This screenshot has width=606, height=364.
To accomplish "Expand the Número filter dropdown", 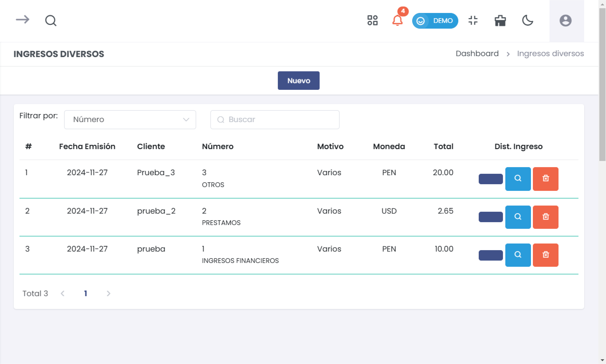I will [130, 119].
